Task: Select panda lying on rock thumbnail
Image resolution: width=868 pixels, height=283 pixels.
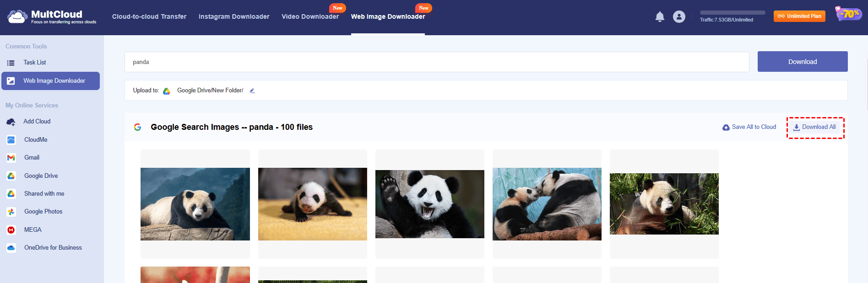Action: (x=195, y=204)
